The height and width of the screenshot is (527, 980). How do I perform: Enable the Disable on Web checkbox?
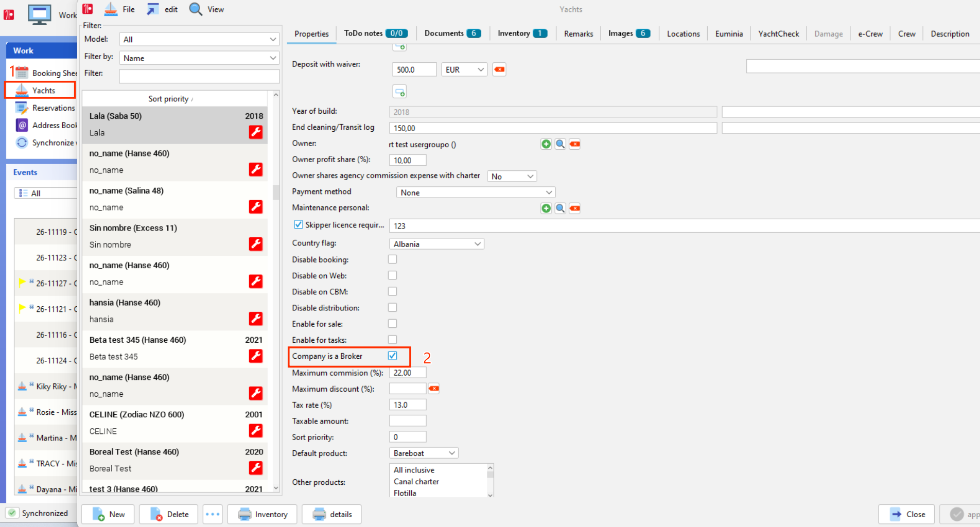(393, 275)
